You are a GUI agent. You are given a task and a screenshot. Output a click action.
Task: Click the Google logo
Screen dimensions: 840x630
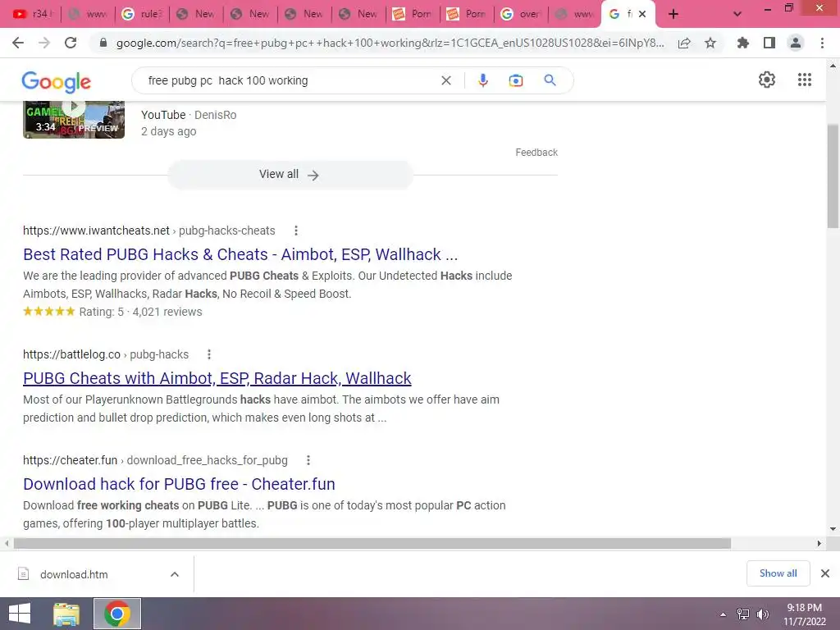click(57, 81)
